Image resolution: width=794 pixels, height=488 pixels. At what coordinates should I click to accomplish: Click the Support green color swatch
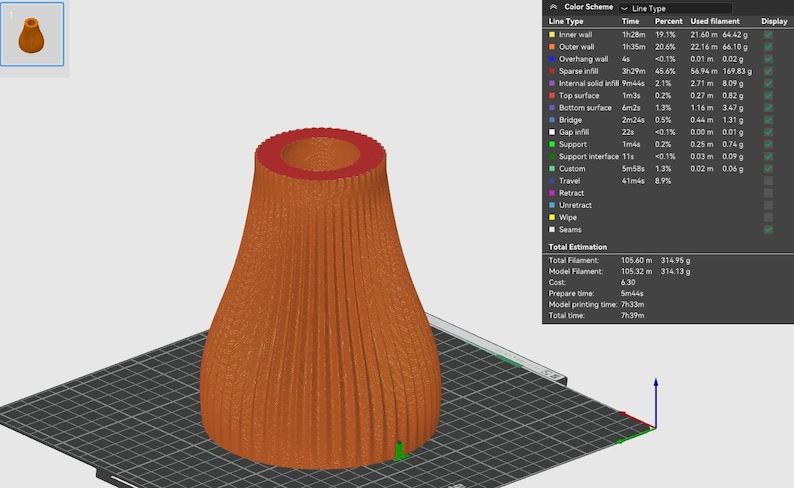pos(552,144)
